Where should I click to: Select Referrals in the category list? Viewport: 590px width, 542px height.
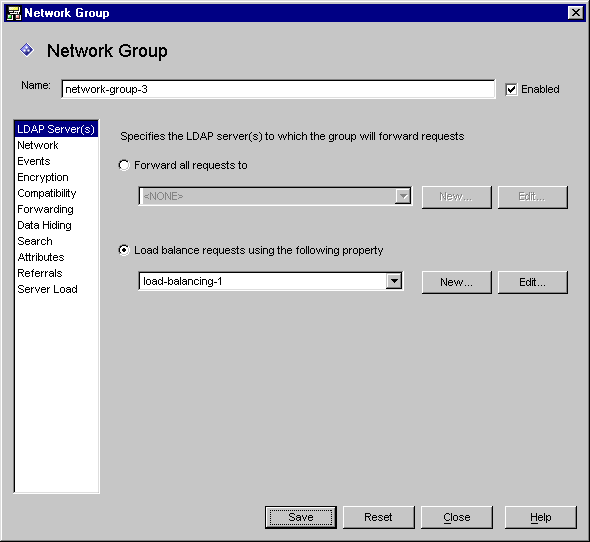point(56,273)
